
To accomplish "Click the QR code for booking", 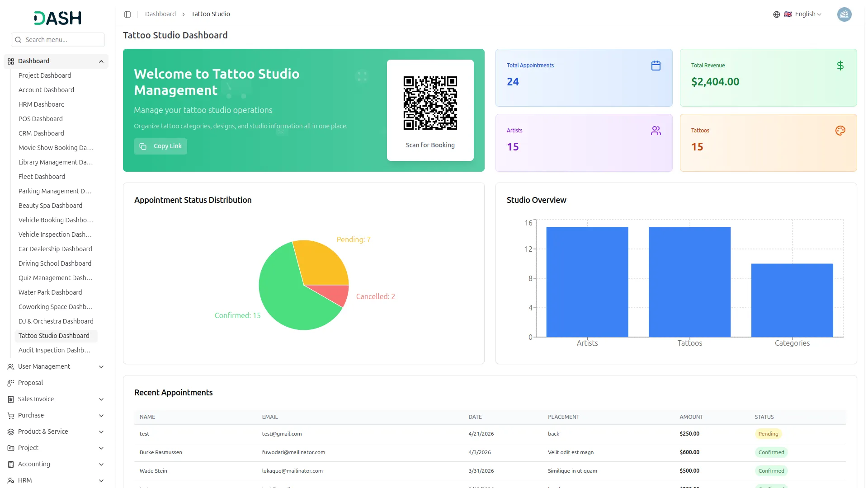I will (430, 103).
